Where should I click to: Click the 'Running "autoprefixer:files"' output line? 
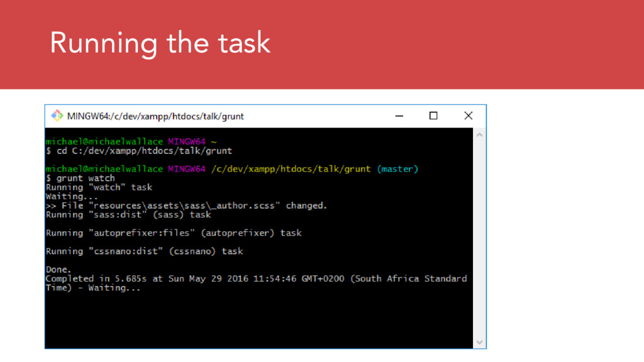click(174, 233)
